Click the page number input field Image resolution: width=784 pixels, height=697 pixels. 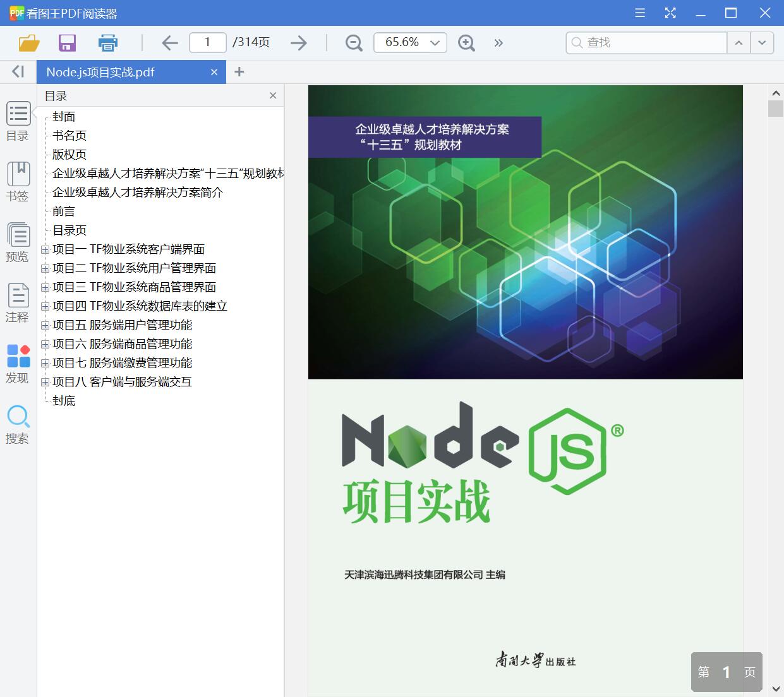[x=207, y=42]
